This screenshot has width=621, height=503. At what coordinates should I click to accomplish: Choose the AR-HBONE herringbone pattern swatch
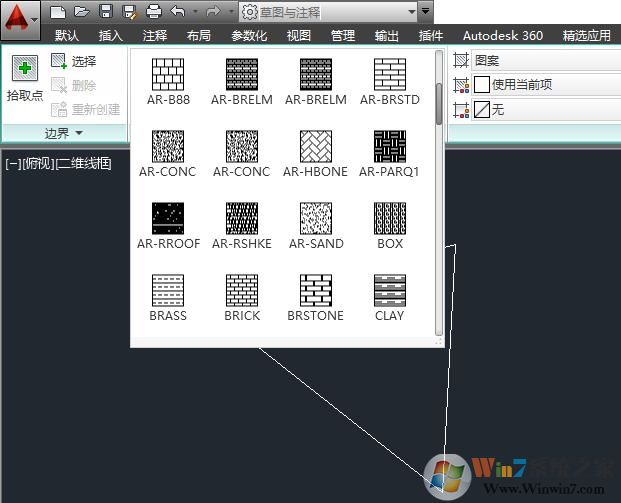tap(316, 147)
